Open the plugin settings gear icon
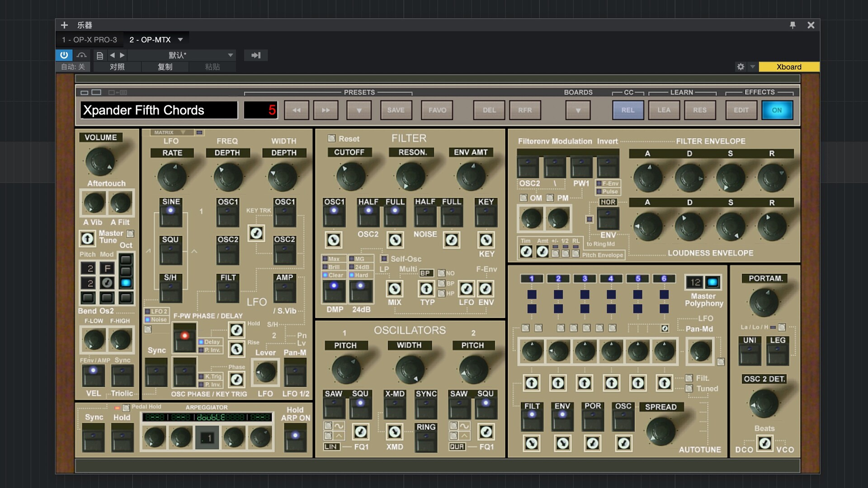 pos(741,67)
